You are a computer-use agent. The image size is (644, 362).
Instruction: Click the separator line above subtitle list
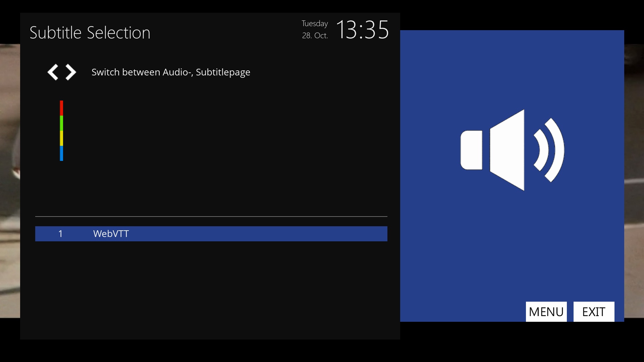pyautogui.click(x=211, y=217)
